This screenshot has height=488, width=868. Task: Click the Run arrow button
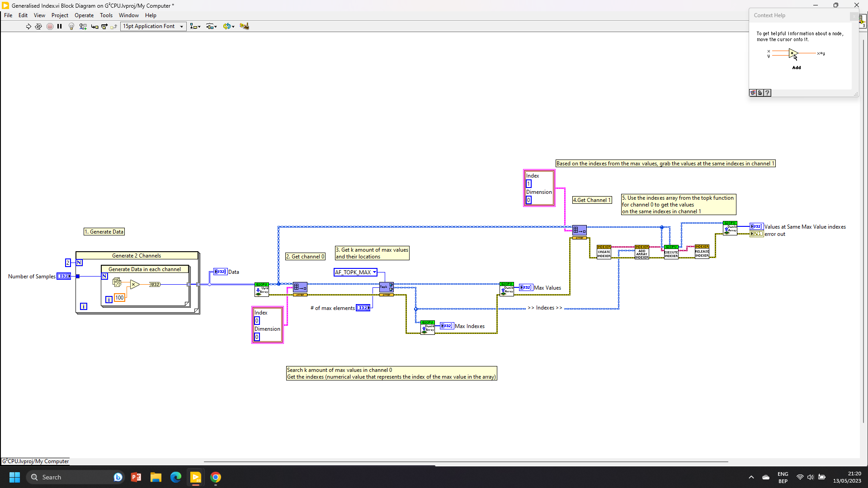[28, 26]
